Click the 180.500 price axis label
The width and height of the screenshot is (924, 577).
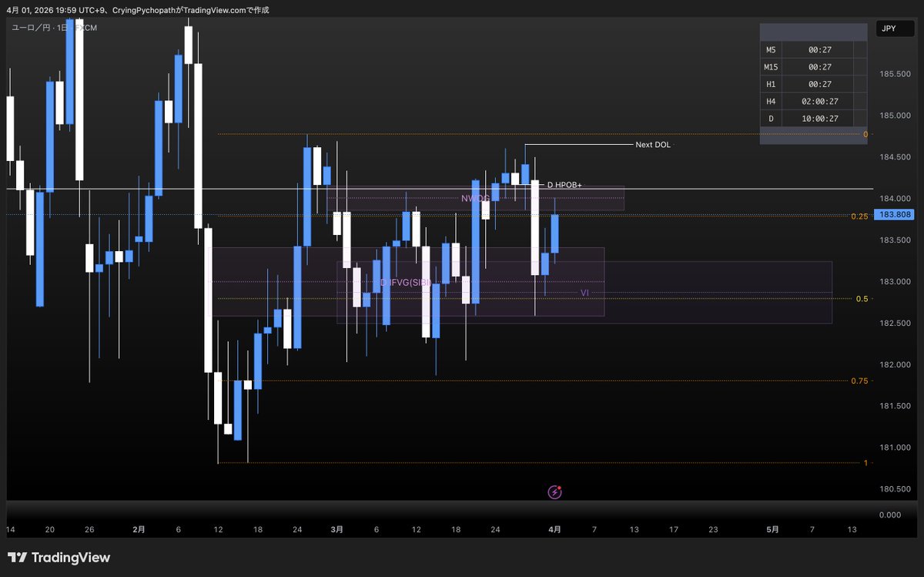(896, 489)
